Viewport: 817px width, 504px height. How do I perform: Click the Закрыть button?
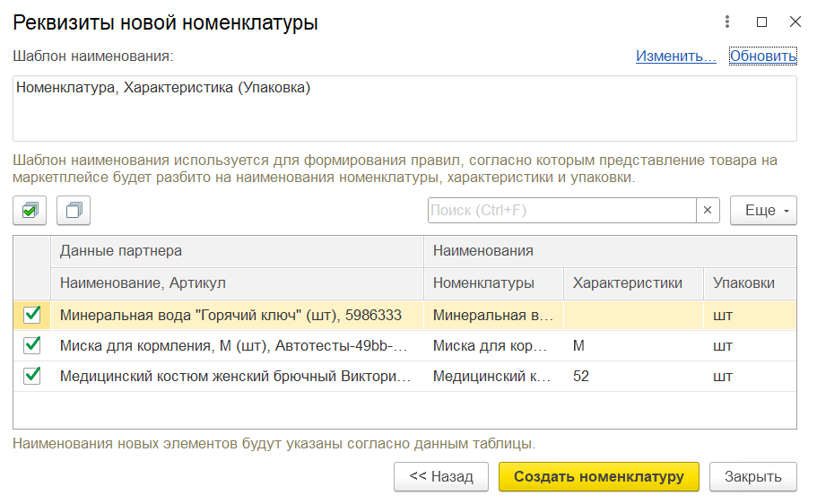(752, 476)
